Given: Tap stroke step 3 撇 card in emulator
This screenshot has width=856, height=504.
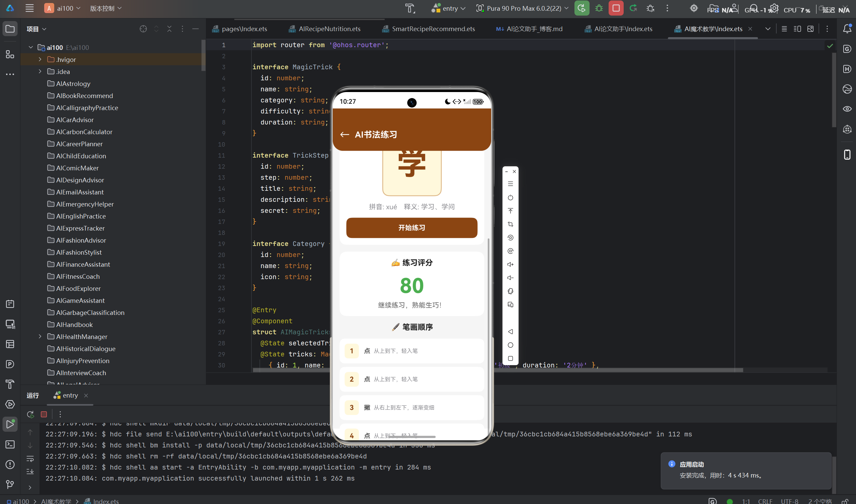Looking at the screenshot, I should (x=412, y=407).
